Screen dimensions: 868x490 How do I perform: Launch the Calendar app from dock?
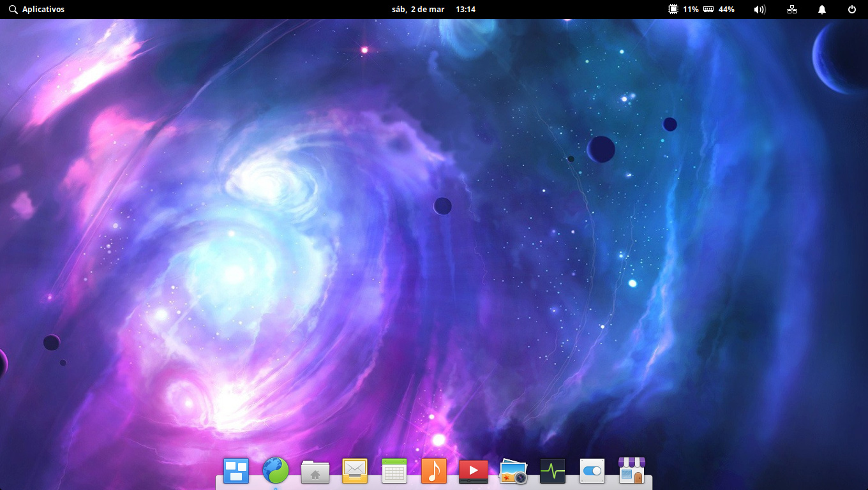point(394,471)
